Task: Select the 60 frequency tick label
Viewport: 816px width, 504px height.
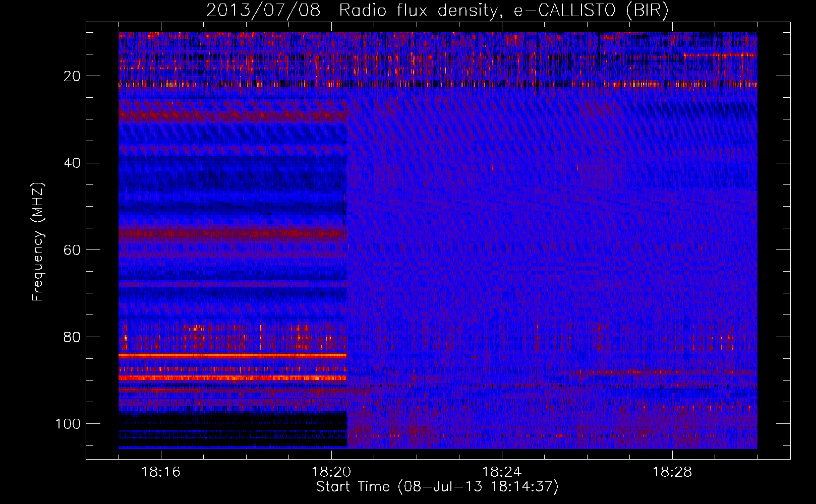Action: click(73, 250)
